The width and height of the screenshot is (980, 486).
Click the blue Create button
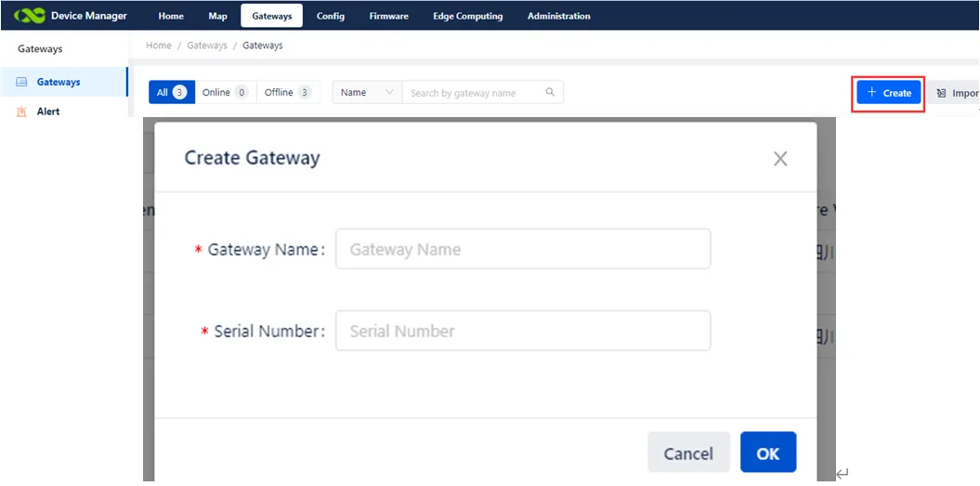pyautogui.click(x=889, y=93)
